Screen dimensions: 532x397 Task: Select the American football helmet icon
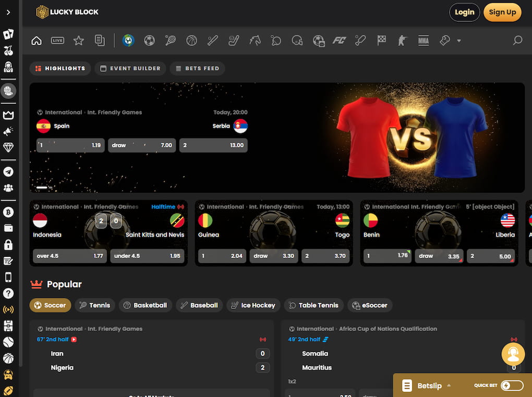[x=297, y=41]
